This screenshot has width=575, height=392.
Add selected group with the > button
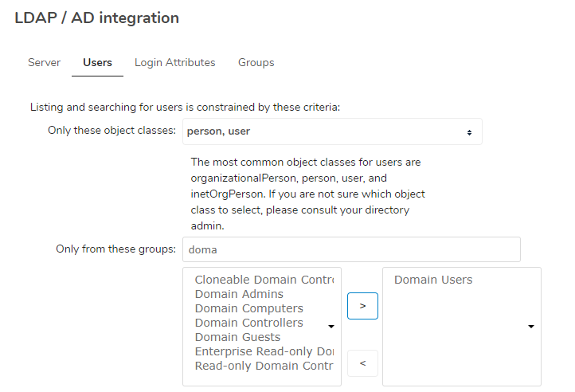(x=362, y=306)
